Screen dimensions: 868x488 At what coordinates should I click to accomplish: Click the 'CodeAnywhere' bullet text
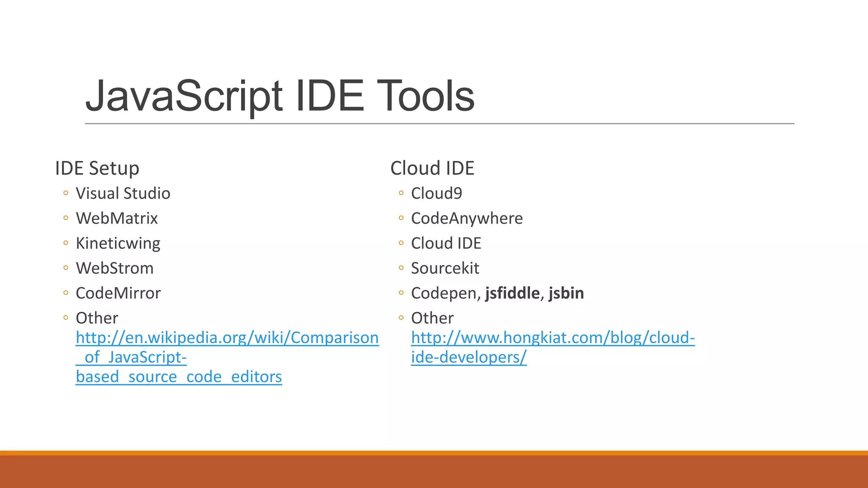(467, 219)
